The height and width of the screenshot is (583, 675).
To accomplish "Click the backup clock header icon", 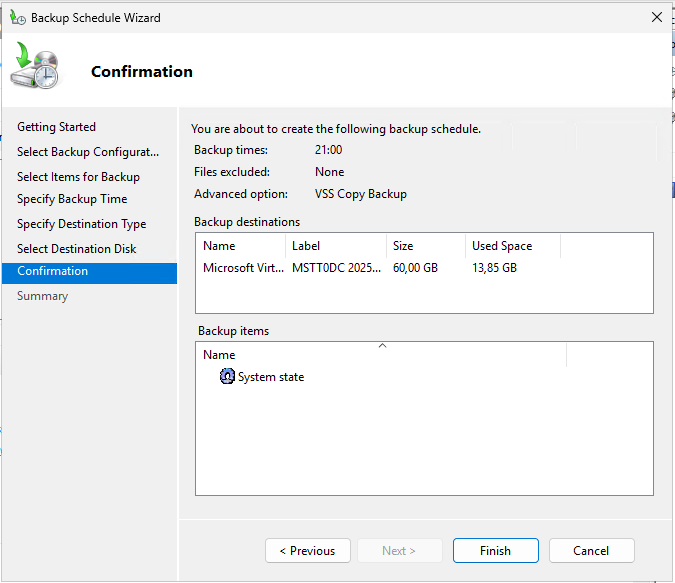I will coord(36,68).
